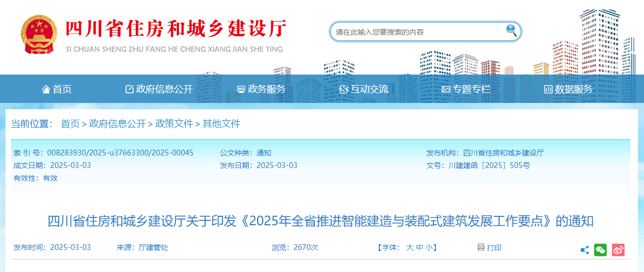The height and width of the screenshot is (272, 644).
Task: Open the 政务服务 navigation menu item
Action: tap(261, 89)
